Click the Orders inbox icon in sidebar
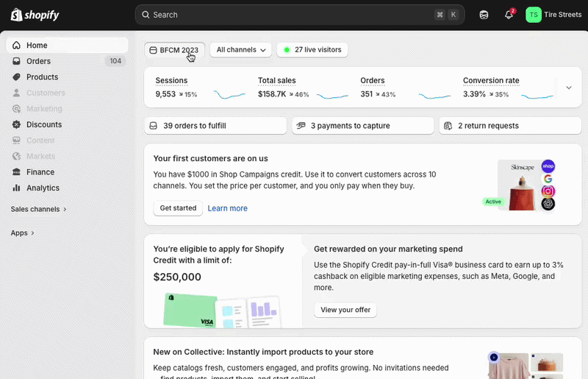This screenshot has width=588, height=379. [16, 61]
